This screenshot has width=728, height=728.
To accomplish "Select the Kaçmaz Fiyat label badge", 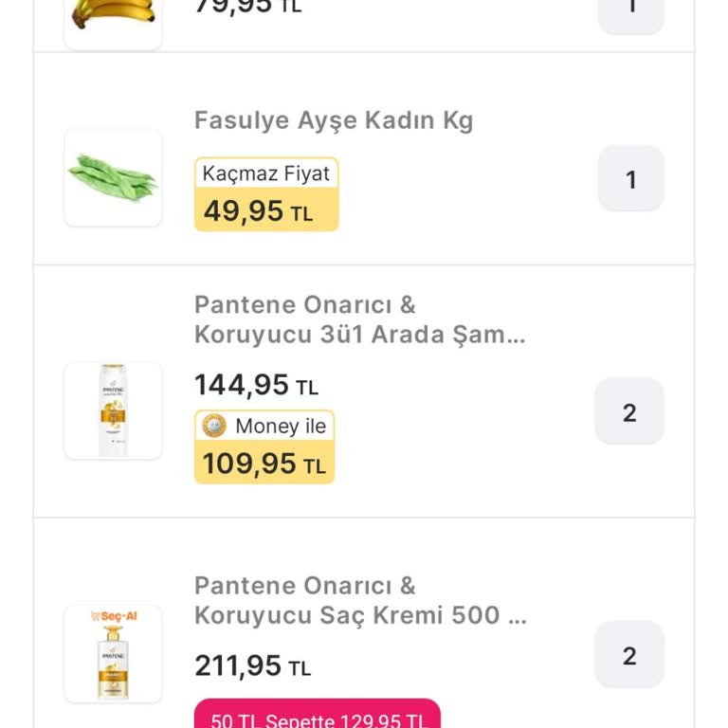I will (266, 173).
